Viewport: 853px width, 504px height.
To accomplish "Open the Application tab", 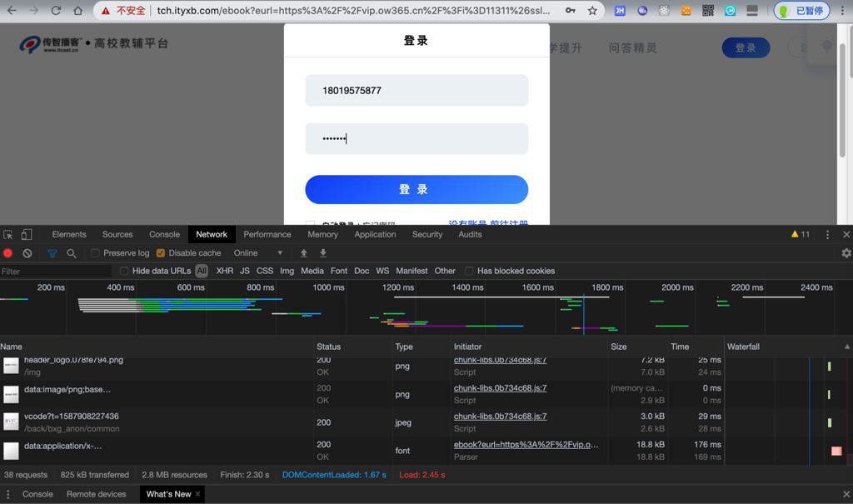I will coord(375,235).
